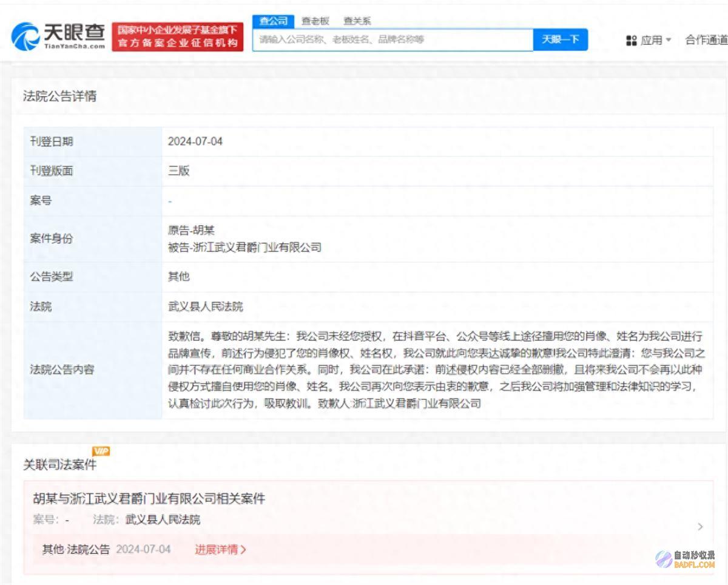728x585 pixels.
Task: Open the 进展详情 link
Action: [x=220, y=549]
